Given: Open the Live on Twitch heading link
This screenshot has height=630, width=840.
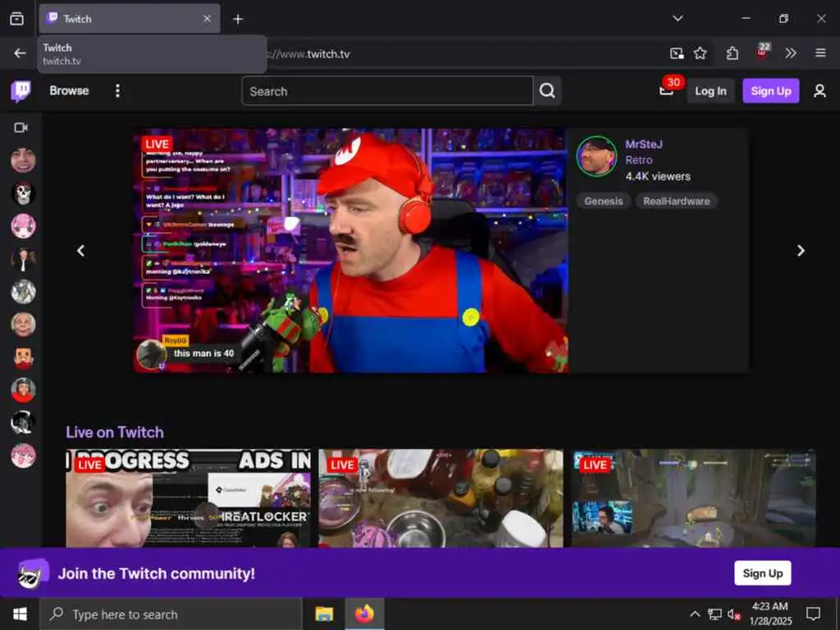Looking at the screenshot, I should point(115,432).
